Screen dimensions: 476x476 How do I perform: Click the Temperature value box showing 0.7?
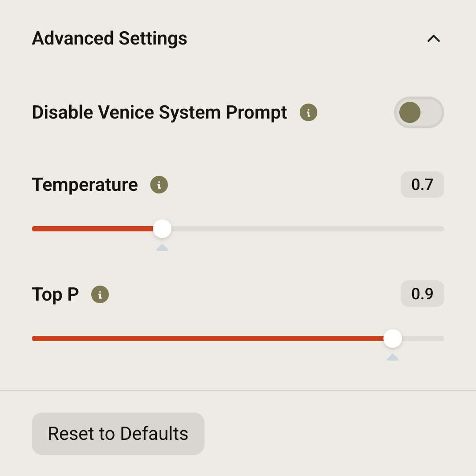(422, 185)
